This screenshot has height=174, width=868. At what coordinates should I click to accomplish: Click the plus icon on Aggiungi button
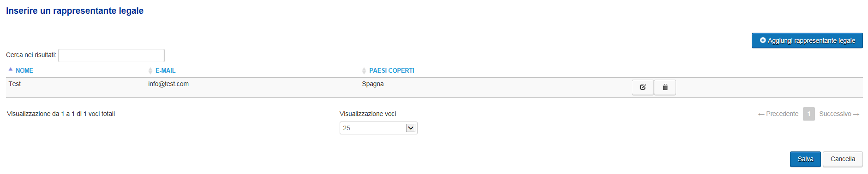763,40
